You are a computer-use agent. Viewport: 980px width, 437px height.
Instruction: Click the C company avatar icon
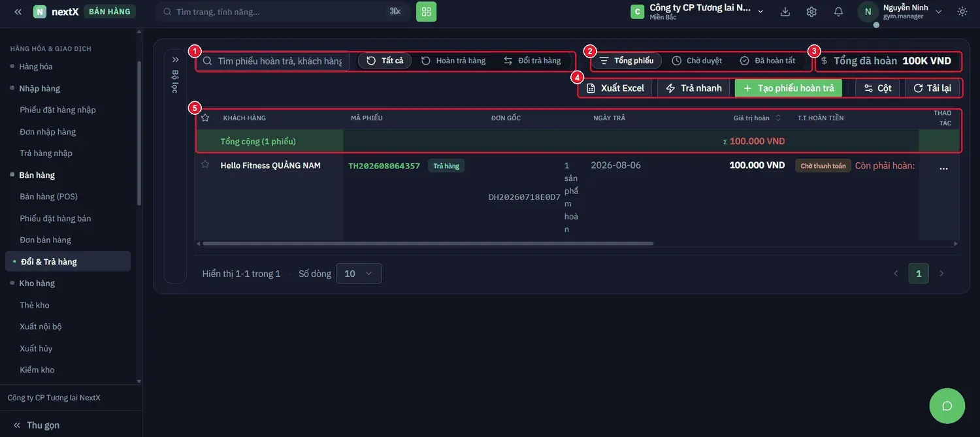637,12
